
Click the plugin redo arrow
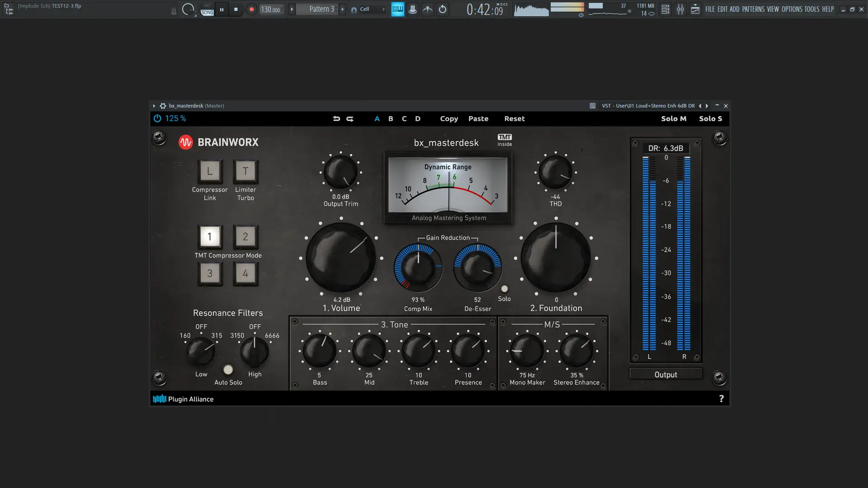pos(350,119)
